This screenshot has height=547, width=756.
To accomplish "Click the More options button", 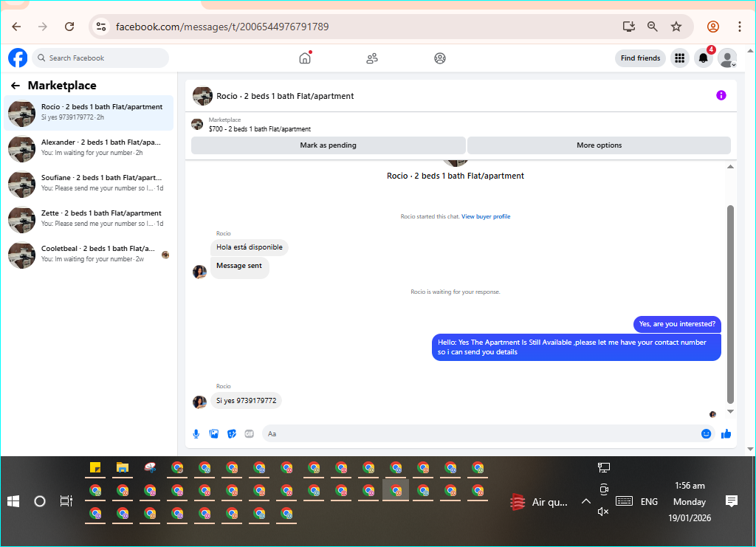I will click(599, 145).
